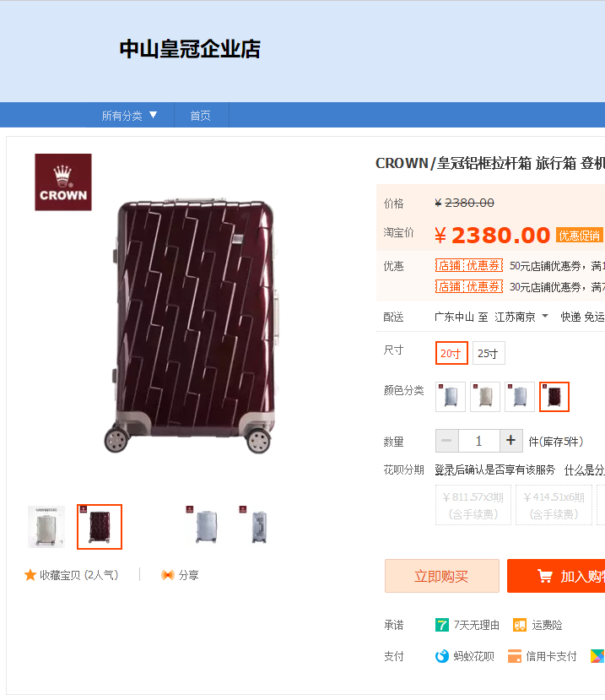Image resolution: width=605 pixels, height=700 pixels.
Task: Go to the 首页 tab
Action: tap(201, 115)
